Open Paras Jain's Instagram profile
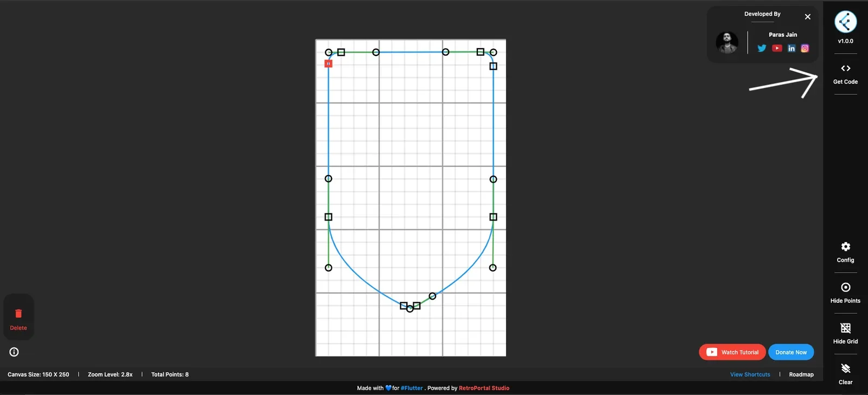This screenshot has height=395, width=868. (x=805, y=48)
